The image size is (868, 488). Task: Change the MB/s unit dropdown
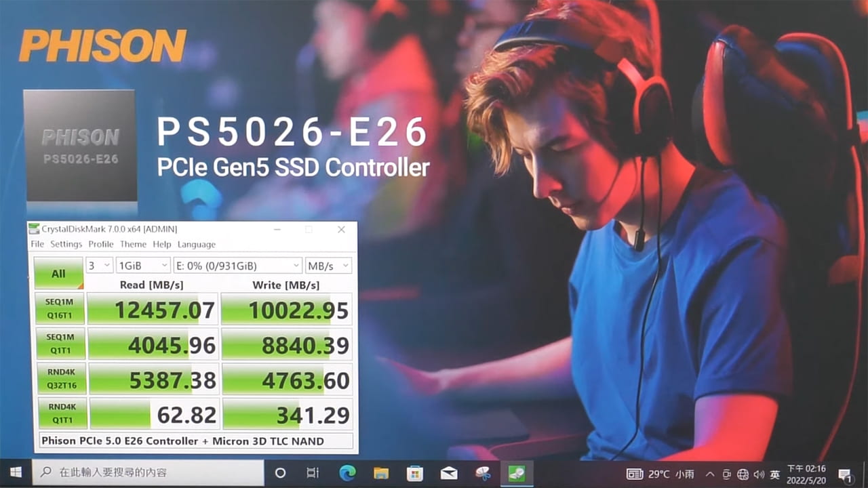pos(328,266)
